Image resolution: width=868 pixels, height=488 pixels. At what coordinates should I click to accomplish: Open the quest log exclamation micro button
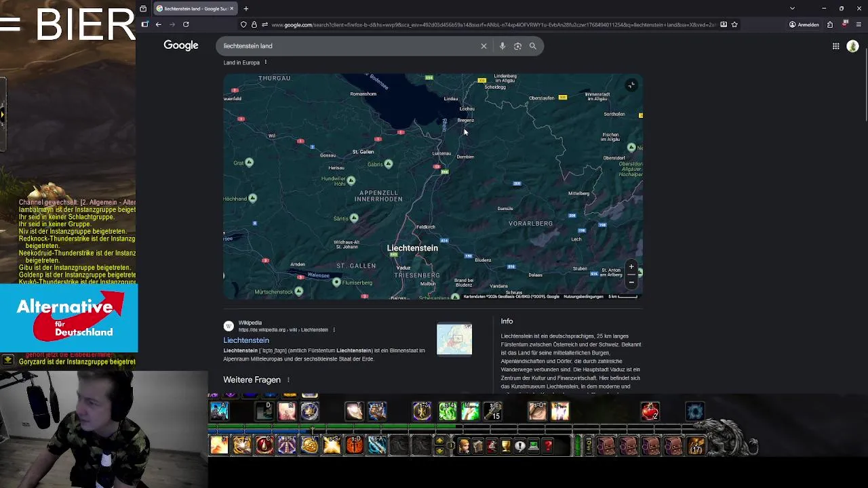[520, 445]
